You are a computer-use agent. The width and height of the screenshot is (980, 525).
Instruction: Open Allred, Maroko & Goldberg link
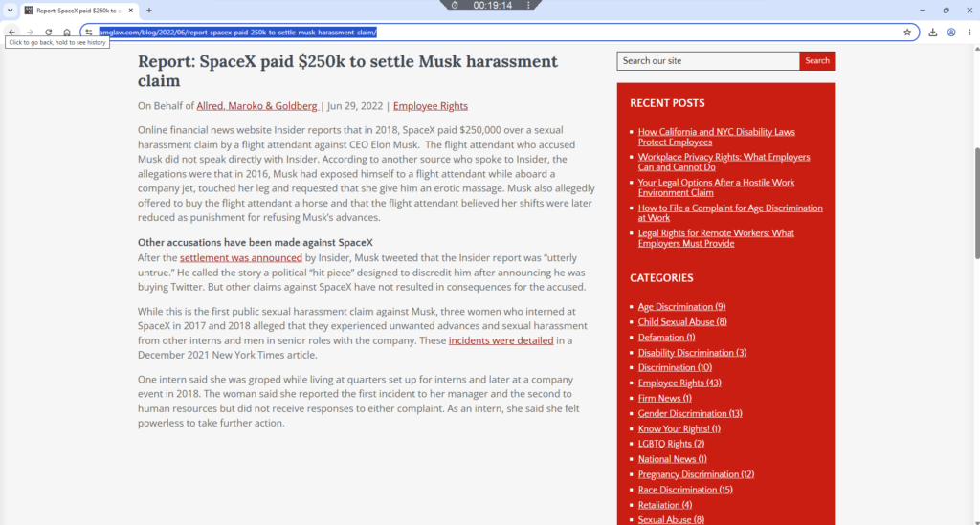coord(256,106)
